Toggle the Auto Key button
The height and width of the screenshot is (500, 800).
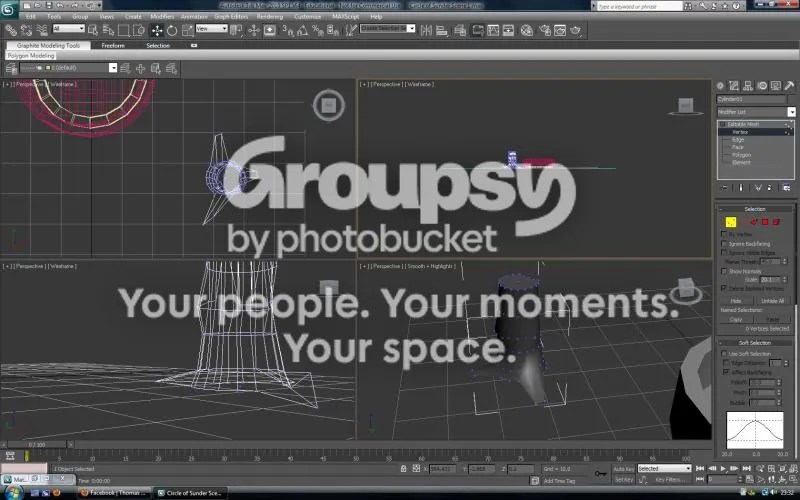[623, 469]
